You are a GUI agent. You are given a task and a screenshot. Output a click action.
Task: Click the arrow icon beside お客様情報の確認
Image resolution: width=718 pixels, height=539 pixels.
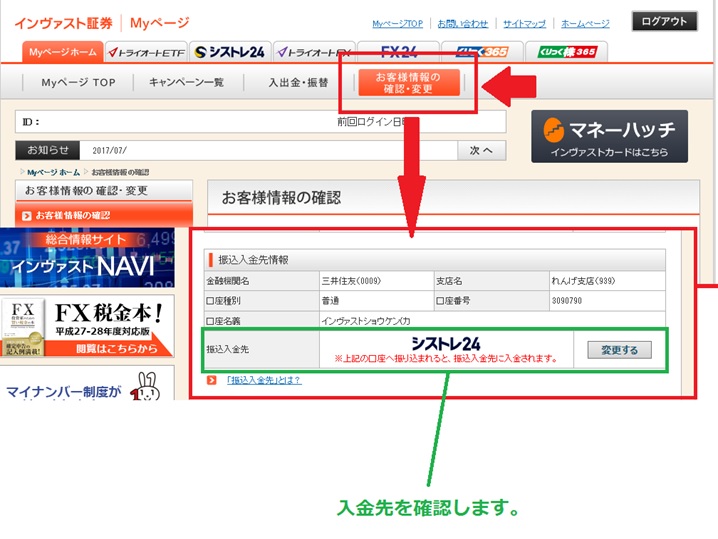[27, 215]
